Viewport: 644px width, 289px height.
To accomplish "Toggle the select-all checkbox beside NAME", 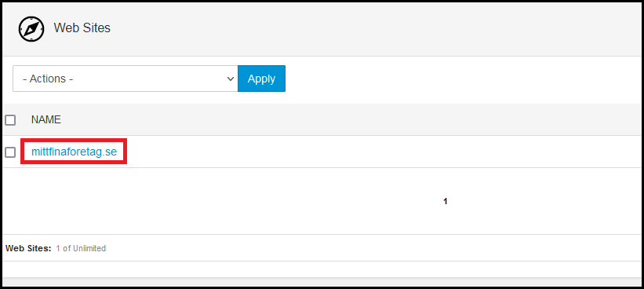I will click(x=10, y=120).
